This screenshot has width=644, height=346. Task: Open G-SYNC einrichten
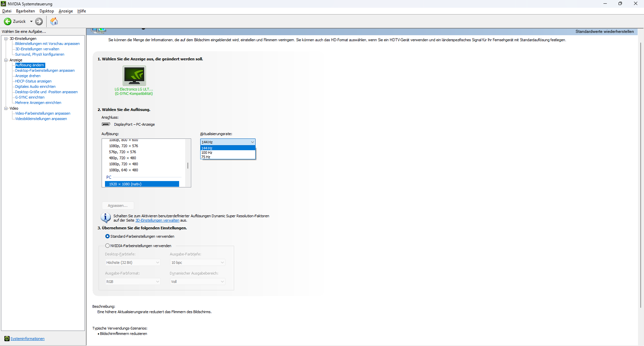click(30, 97)
